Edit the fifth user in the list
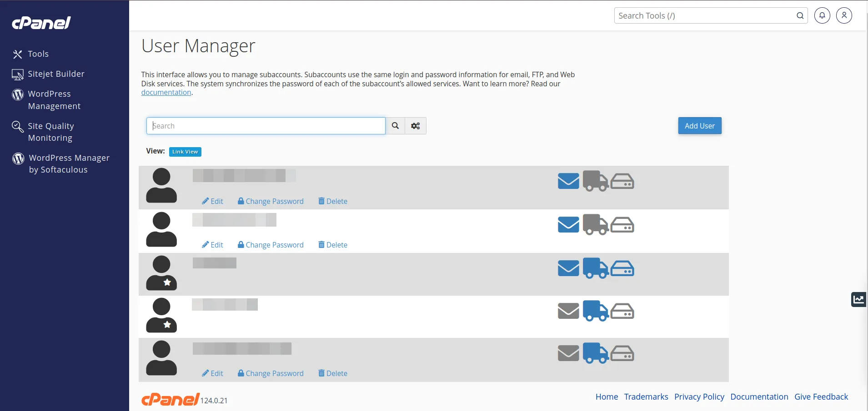The width and height of the screenshot is (868, 411). click(x=213, y=373)
